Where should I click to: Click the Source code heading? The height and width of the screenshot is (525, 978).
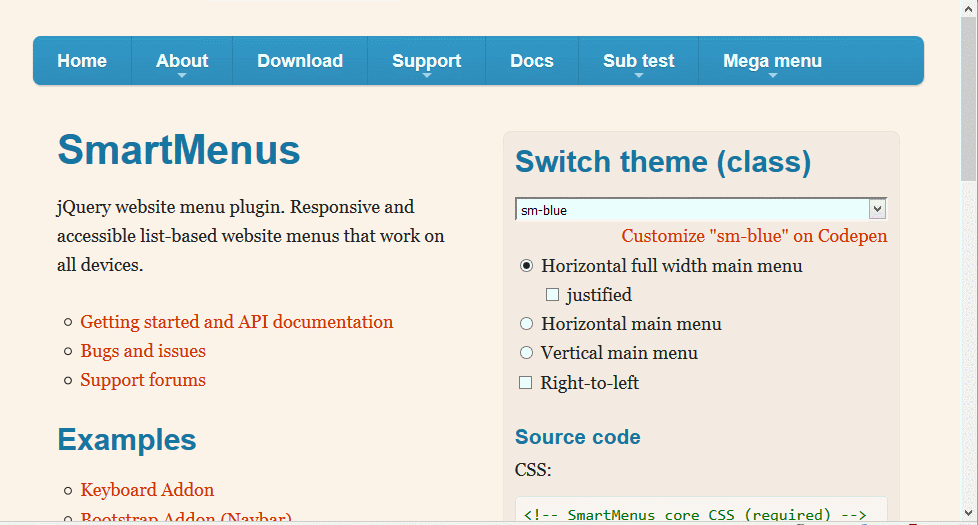[x=578, y=437]
